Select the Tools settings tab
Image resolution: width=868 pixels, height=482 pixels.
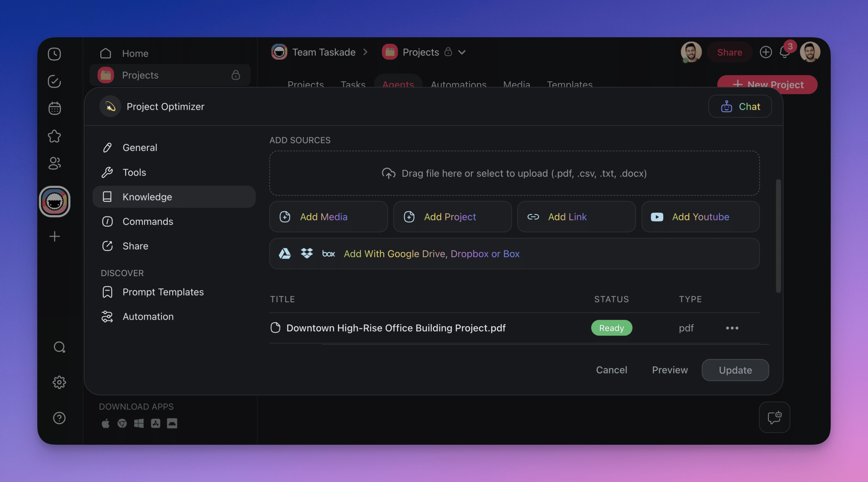[134, 172]
